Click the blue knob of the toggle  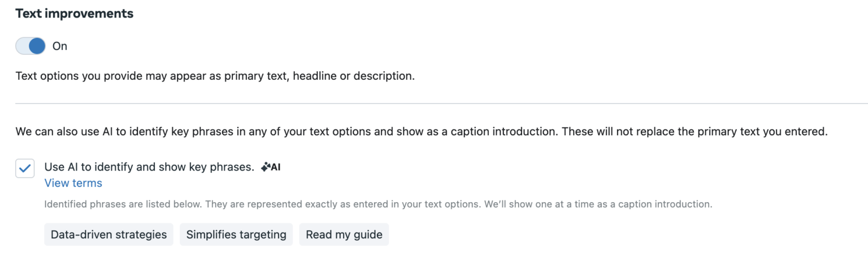[x=37, y=46]
